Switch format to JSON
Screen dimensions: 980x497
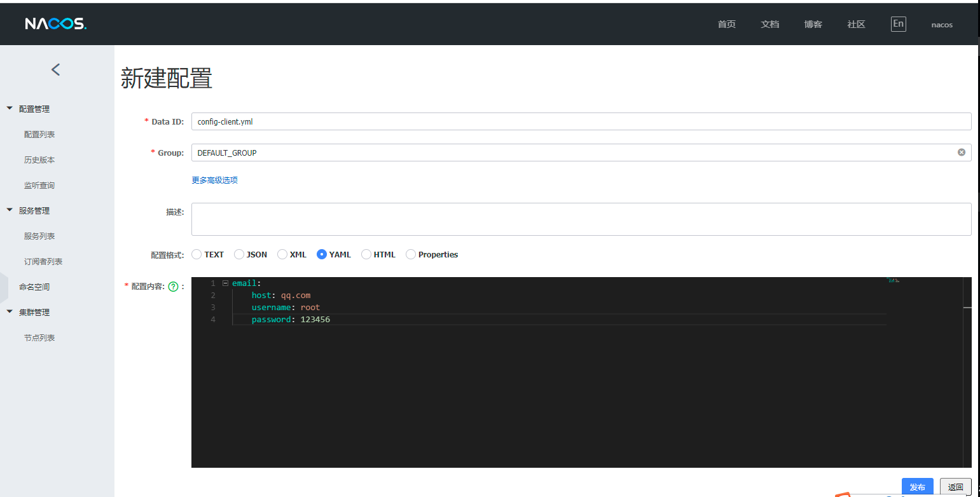coord(238,254)
